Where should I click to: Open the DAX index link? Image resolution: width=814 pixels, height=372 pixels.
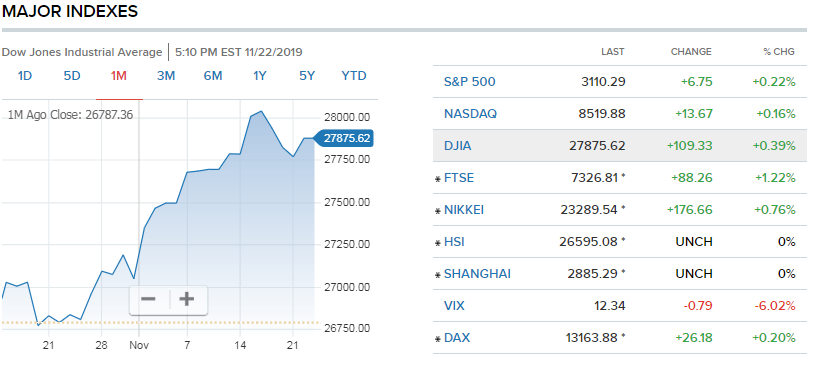coord(457,338)
